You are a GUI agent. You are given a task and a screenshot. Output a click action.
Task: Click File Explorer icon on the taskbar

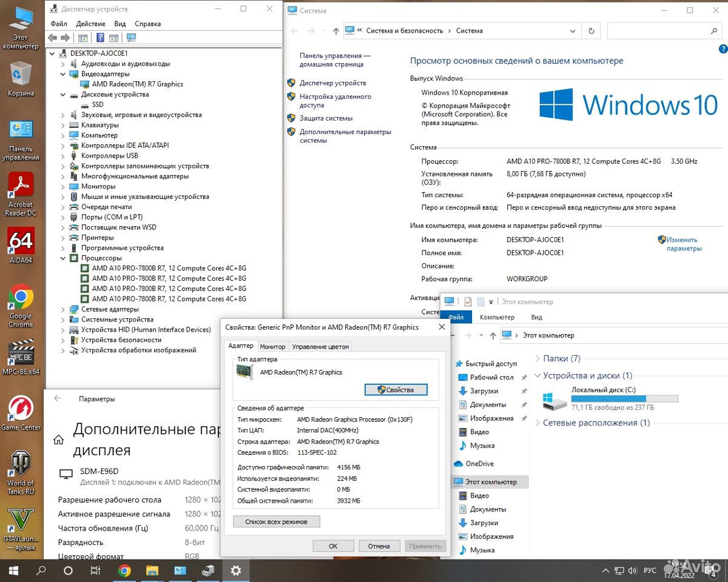tap(152, 570)
